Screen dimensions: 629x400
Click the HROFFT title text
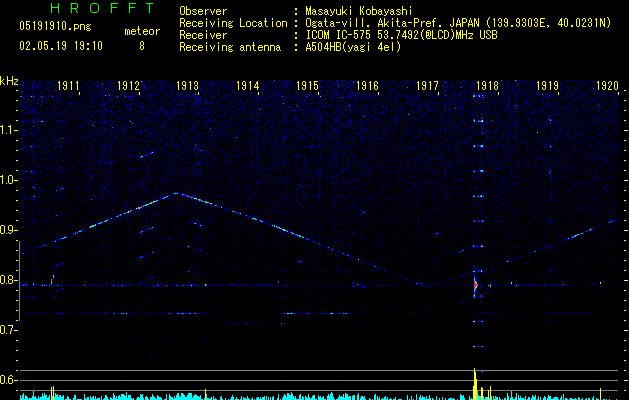[103, 8]
